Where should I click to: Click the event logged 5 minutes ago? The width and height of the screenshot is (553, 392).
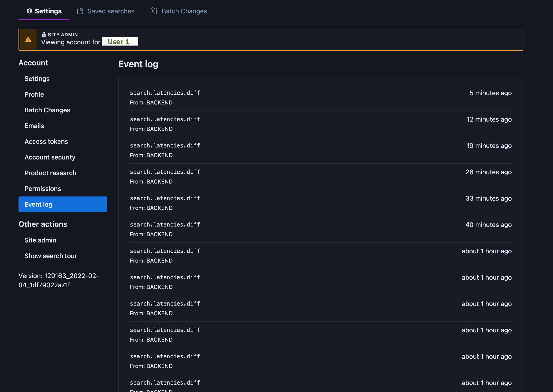tap(165, 93)
